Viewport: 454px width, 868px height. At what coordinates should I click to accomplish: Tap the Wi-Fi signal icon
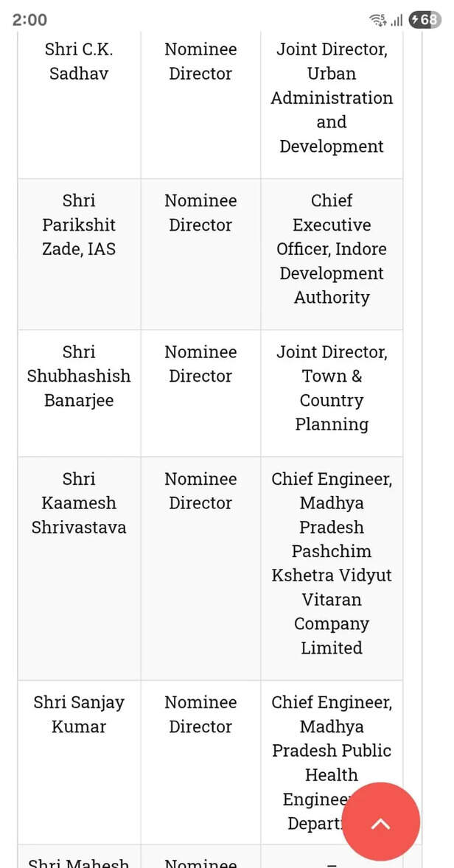point(377,21)
